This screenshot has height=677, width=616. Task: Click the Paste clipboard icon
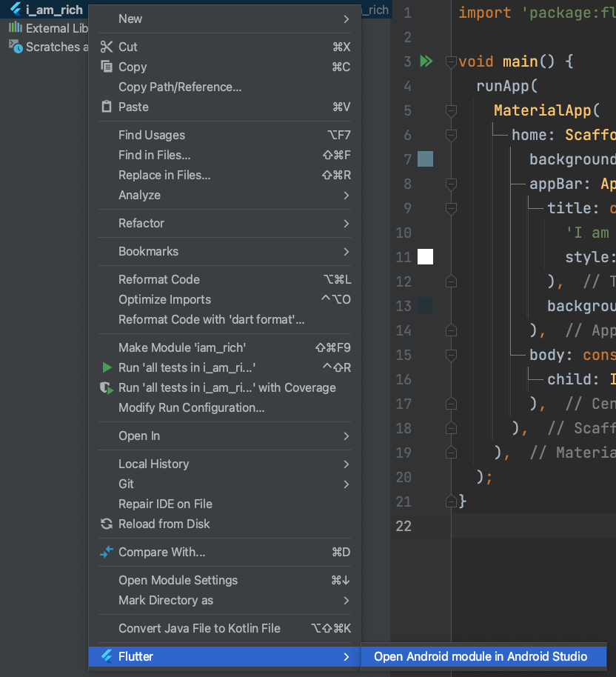click(x=106, y=106)
